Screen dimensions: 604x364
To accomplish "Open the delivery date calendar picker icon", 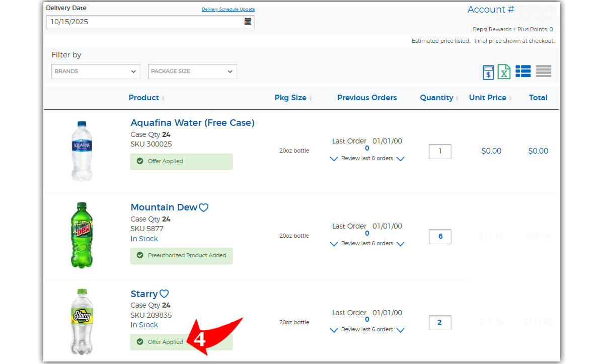I will [x=248, y=21].
